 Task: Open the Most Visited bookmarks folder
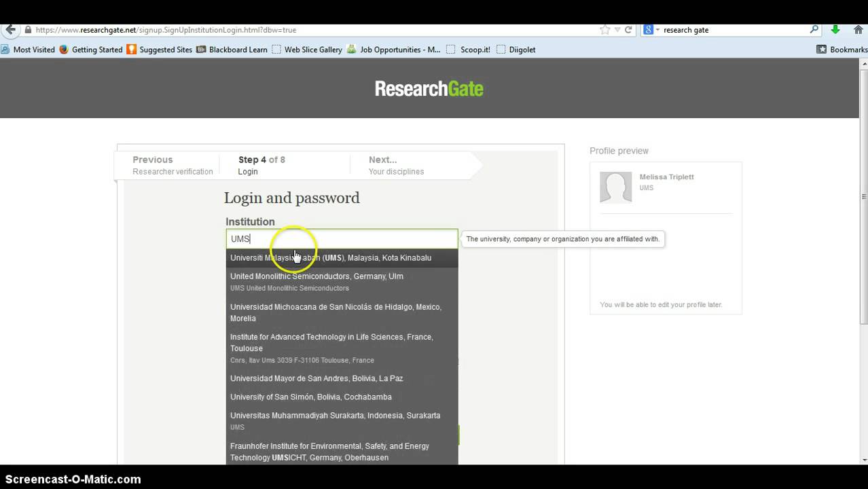pos(28,50)
